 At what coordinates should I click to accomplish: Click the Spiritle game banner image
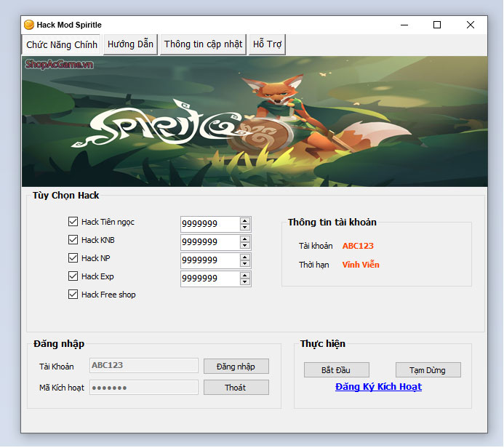point(255,121)
